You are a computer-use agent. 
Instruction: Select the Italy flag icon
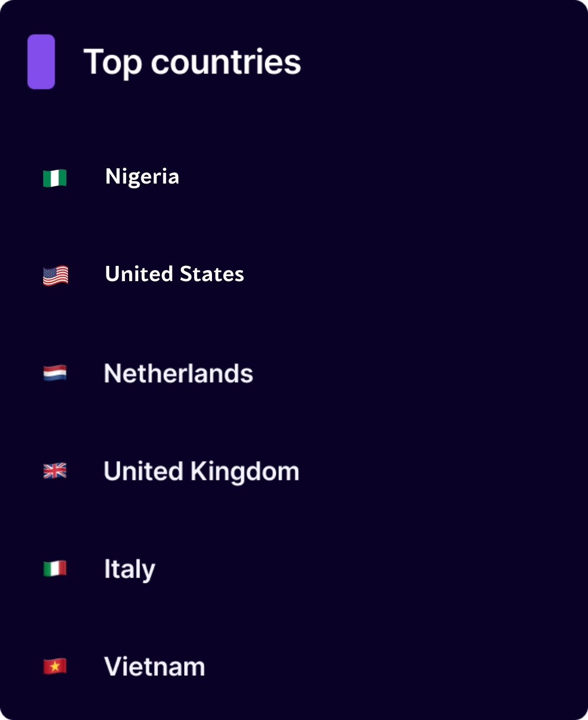coord(55,569)
